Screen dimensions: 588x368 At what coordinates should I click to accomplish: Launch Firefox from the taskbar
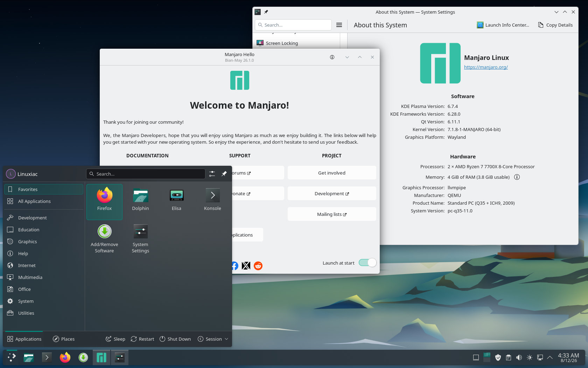point(65,357)
